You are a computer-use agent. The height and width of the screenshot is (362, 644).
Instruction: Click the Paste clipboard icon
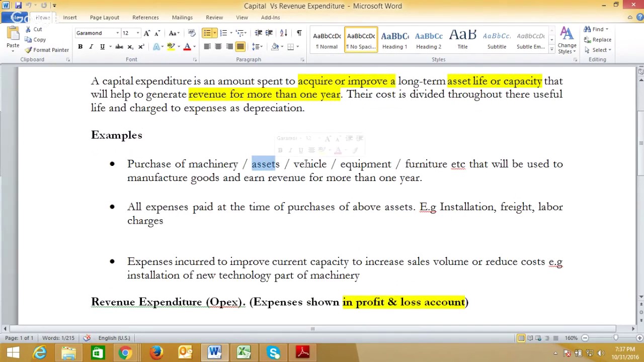tap(13, 35)
